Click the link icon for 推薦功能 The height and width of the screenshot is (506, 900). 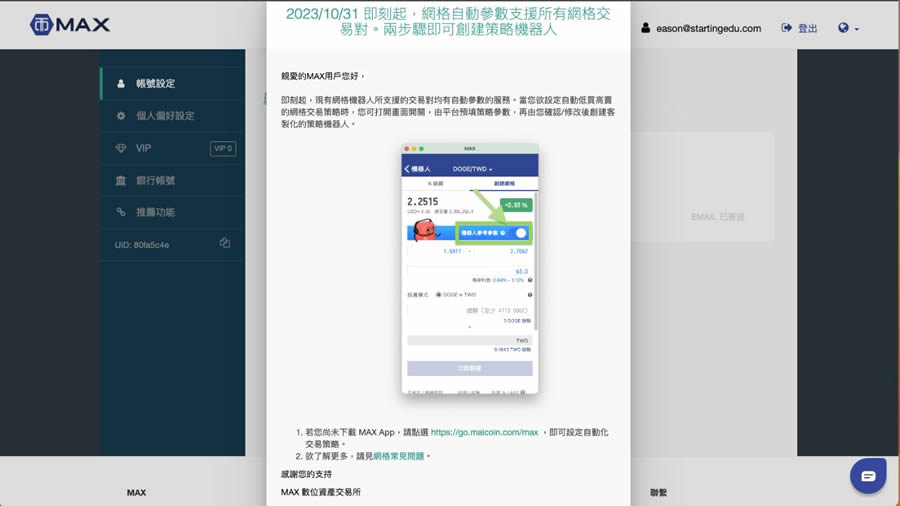tap(121, 212)
